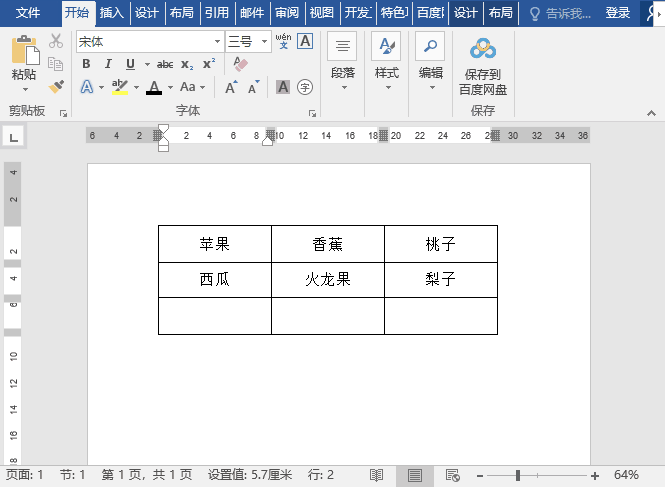Expand the 样式 styles gallery
This screenshot has height=487, width=665.
(387, 60)
